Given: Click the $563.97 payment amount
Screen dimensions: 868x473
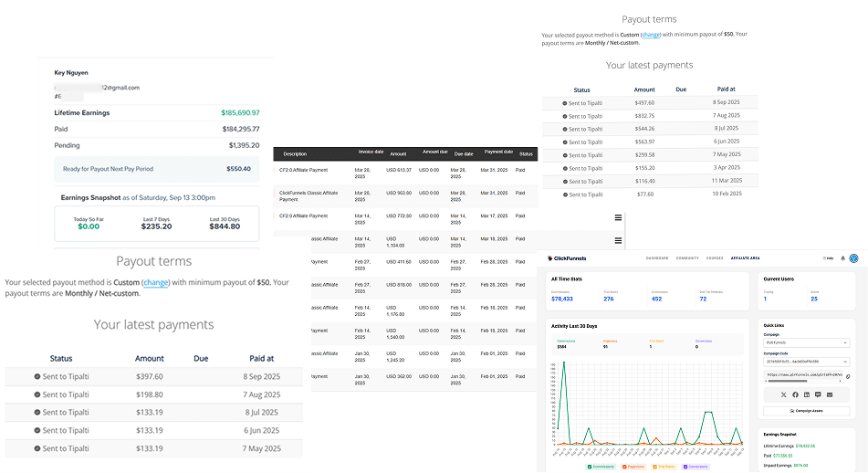Looking at the screenshot, I should pos(645,142).
